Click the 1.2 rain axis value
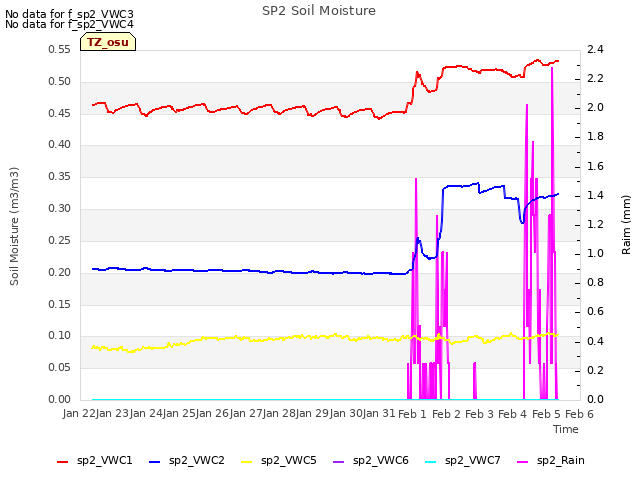The image size is (640, 480). [x=595, y=224]
